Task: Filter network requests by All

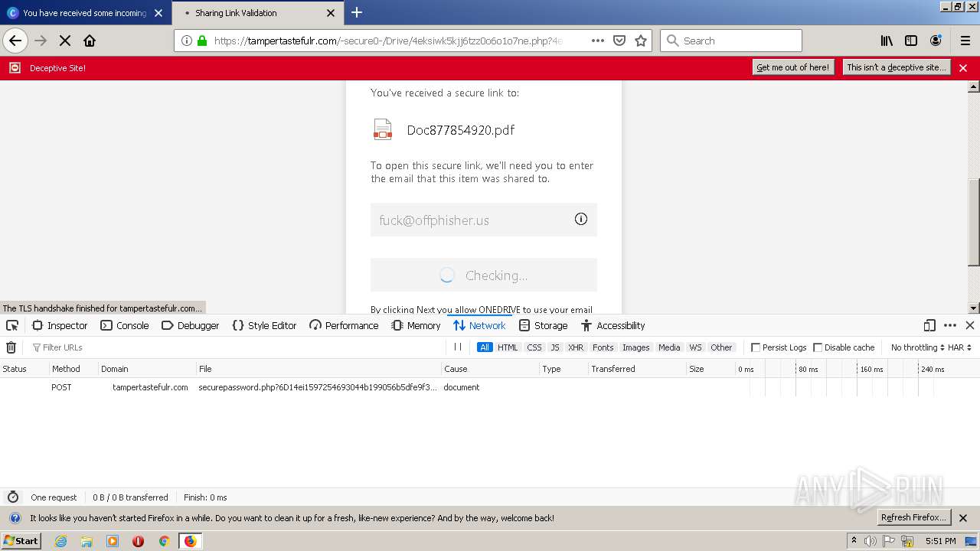Action: (485, 347)
